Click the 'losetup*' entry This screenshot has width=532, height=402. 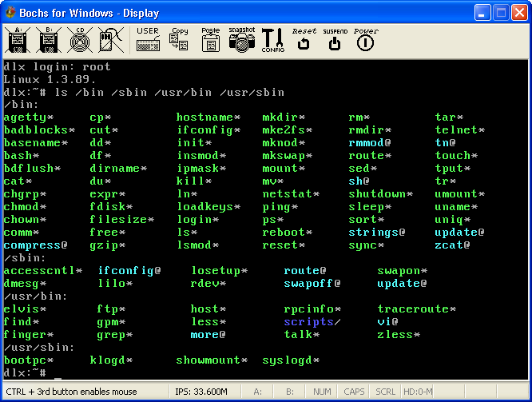pos(219,271)
